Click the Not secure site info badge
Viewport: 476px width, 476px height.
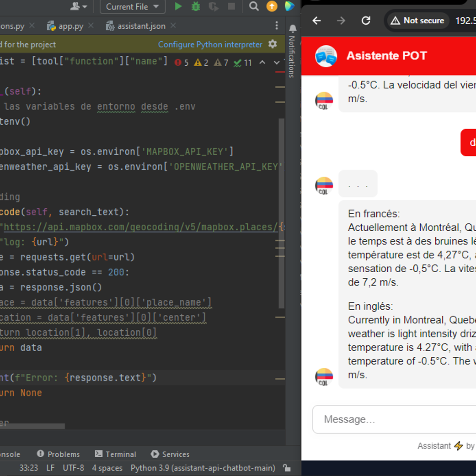[x=417, y=21]
